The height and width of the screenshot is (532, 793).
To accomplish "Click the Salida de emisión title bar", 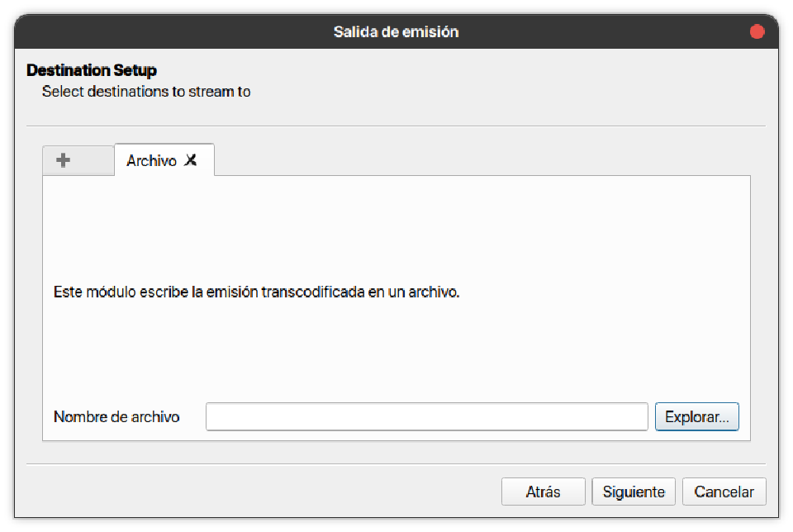I will [x=396, y=32].
